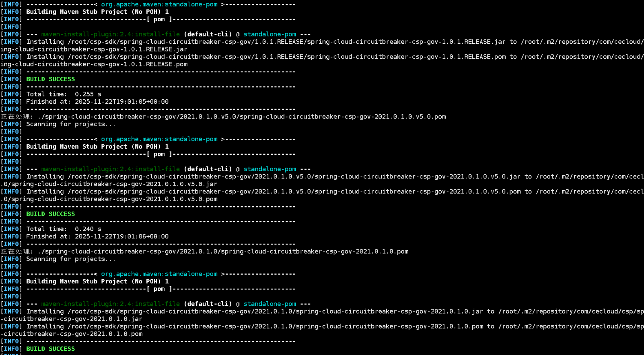Click the Total time 0.255 s line

pyautogui.click(x=64, y=94)
